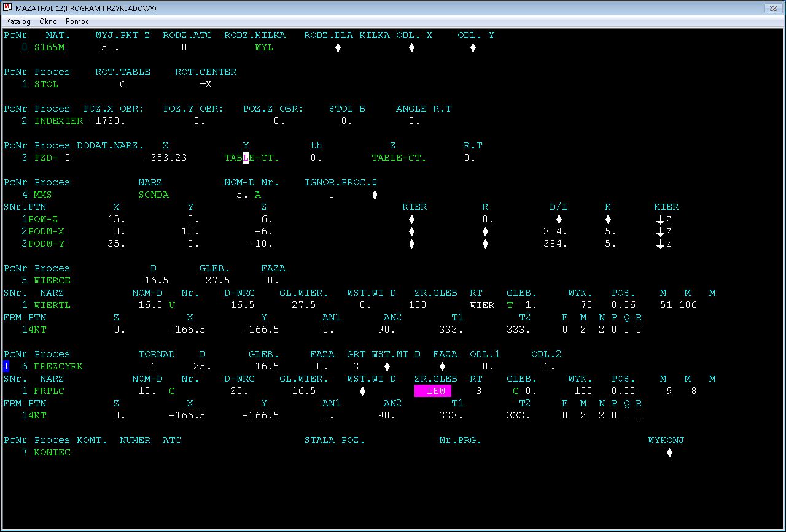Click the -353.23 X value
This screenshot has width=786, height=532.
click(x=166, y=158)
